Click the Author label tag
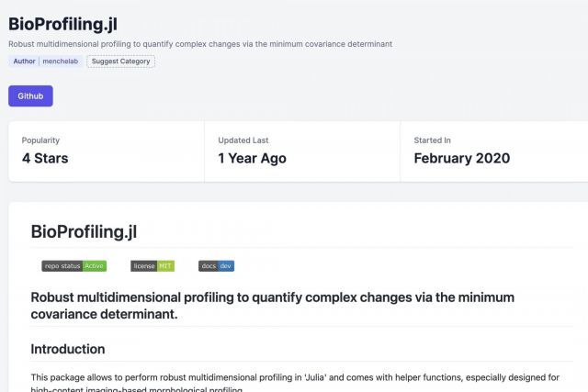Viewport: 588px width, 392px height. click(x=25, y=62)
